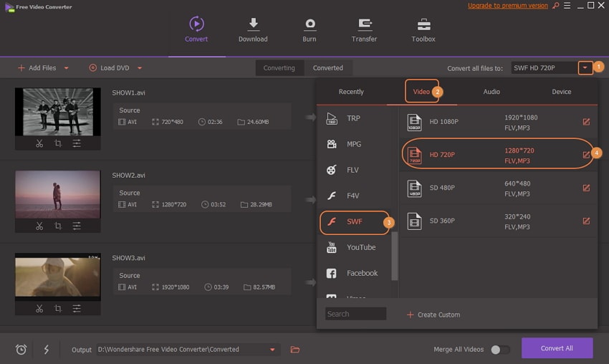Viewport: 609px width, 364px height.
Task: Open effects settings icon under SHOW1.avi
Action: tap(77, 143)
